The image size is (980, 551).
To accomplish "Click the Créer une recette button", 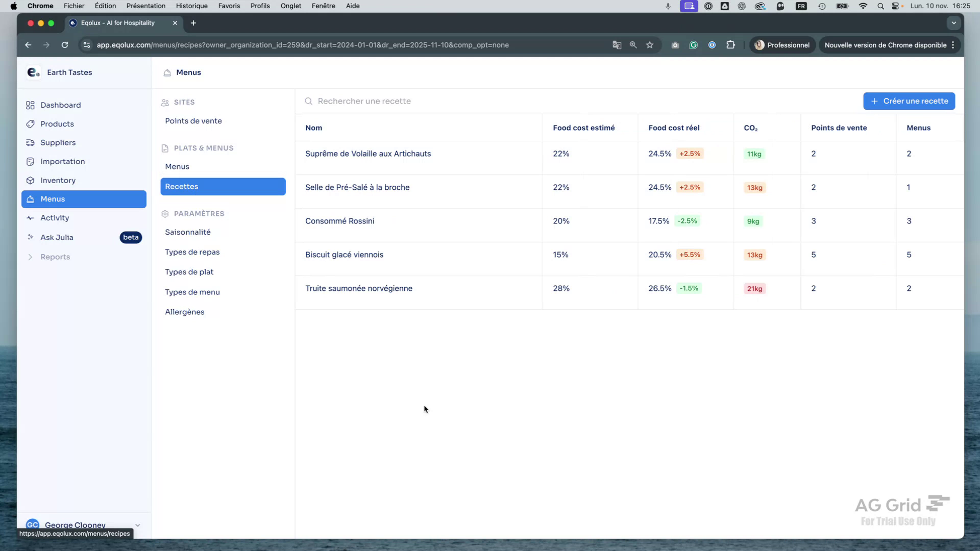I will click(x=909, y=101).
